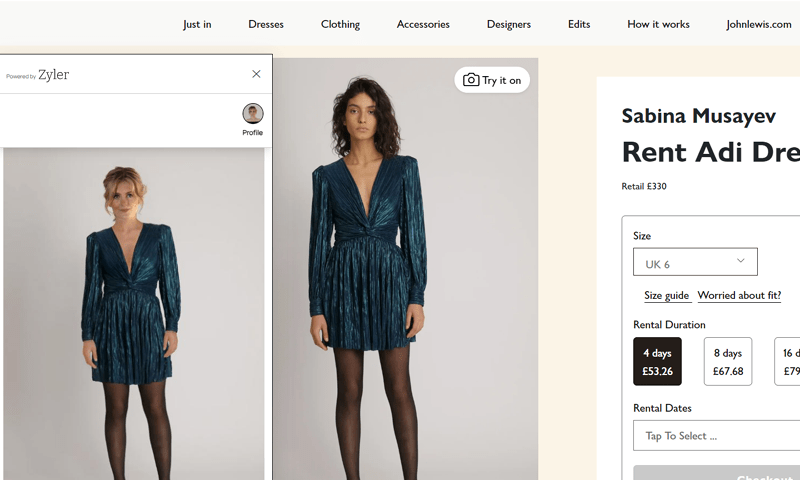Open the Profile avatar in Zyler panel

(253, 113)
